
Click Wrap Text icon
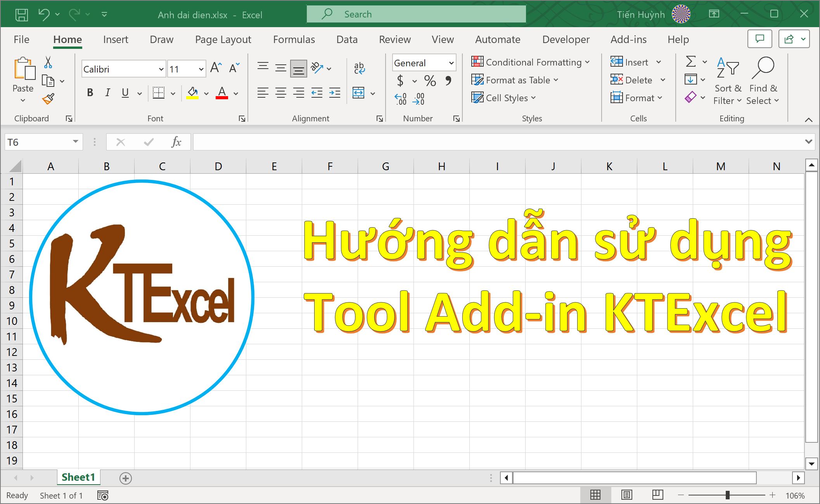359,68
